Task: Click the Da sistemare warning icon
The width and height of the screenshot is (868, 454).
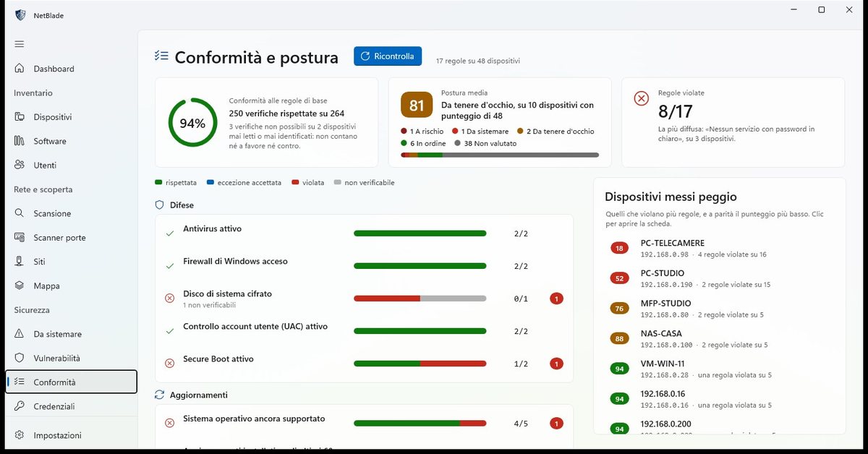Action: click(x=20, y=334)
